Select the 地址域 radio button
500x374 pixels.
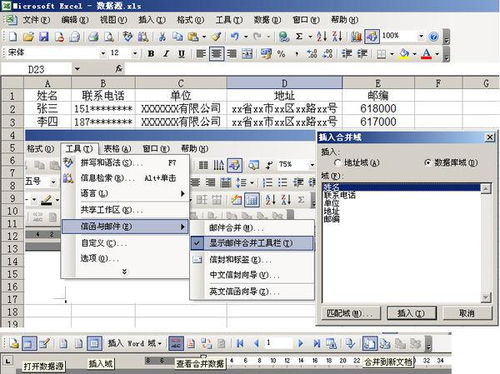(x=337, y=163)
